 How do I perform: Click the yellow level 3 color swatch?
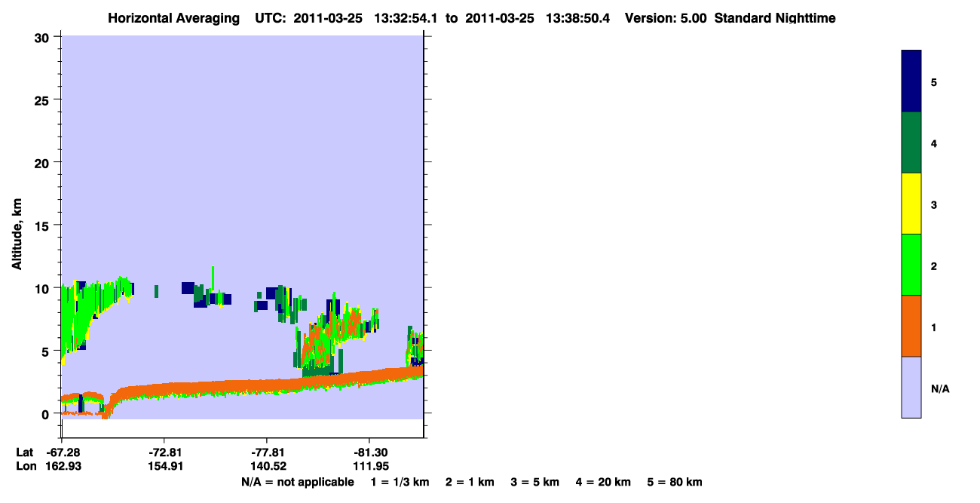coord(911,204)
